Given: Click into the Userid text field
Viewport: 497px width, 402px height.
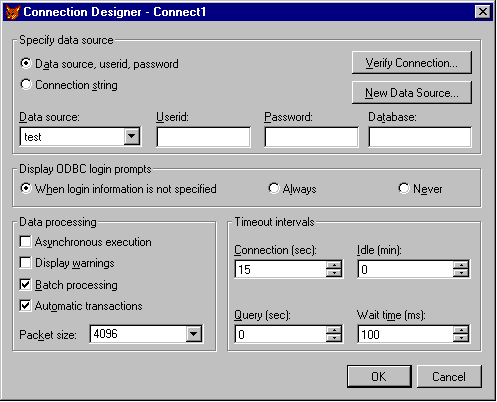Looking at the screenshot, I should pos(203,137).
